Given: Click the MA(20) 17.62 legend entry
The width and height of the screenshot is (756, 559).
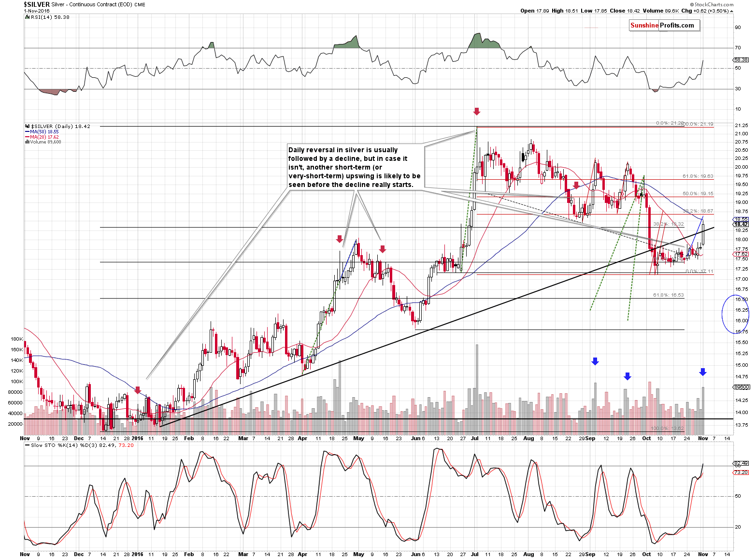Looking at the screenshot, I should pos(42,137).
